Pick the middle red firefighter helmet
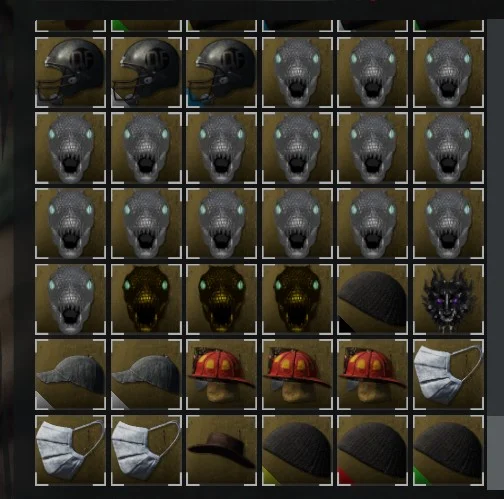504x499 pixels. pos(297,375)
